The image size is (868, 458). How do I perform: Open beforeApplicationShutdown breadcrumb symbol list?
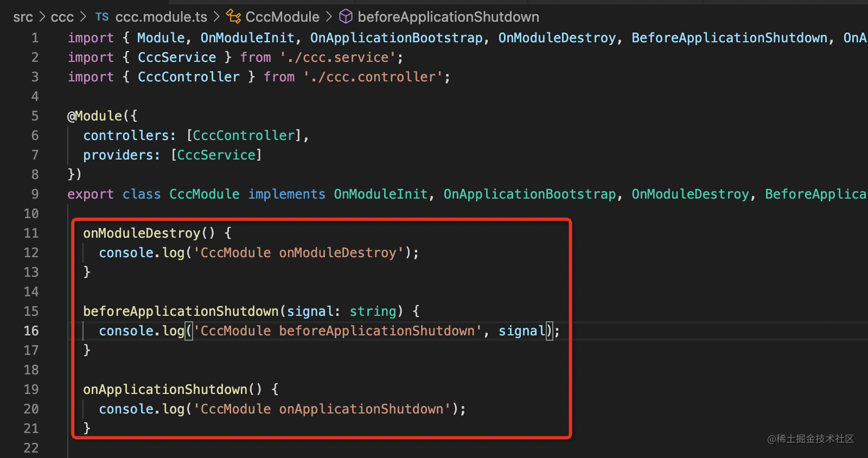tap(448, 17)
